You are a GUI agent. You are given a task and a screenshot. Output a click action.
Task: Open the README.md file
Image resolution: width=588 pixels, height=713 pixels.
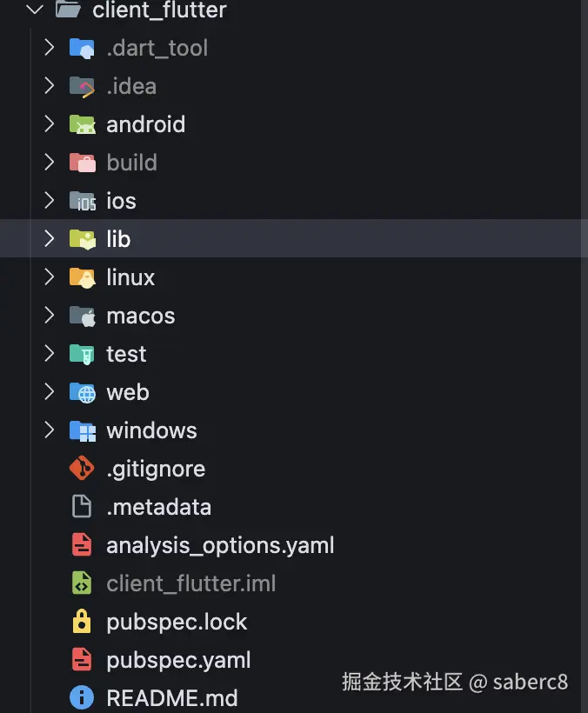click(x=171, y=697)
